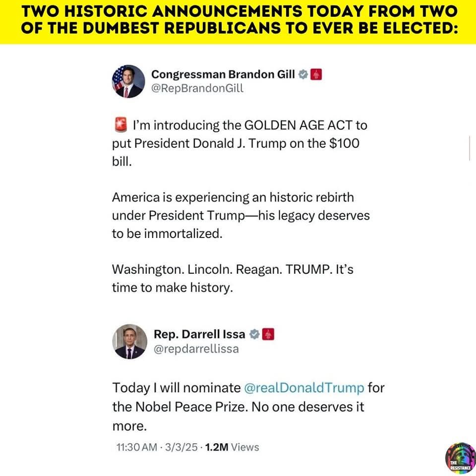This screenshot has width=476, height=476.
Task: Click red affiliation badge beside Brandon Gill
Action: pyautogui.click(x=316, y=74)
